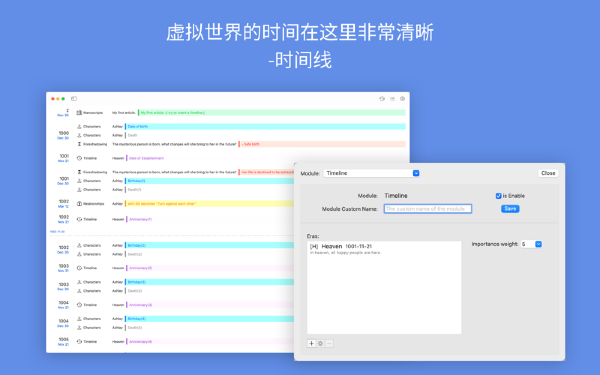Focus the Module Custom Name field

428,209
